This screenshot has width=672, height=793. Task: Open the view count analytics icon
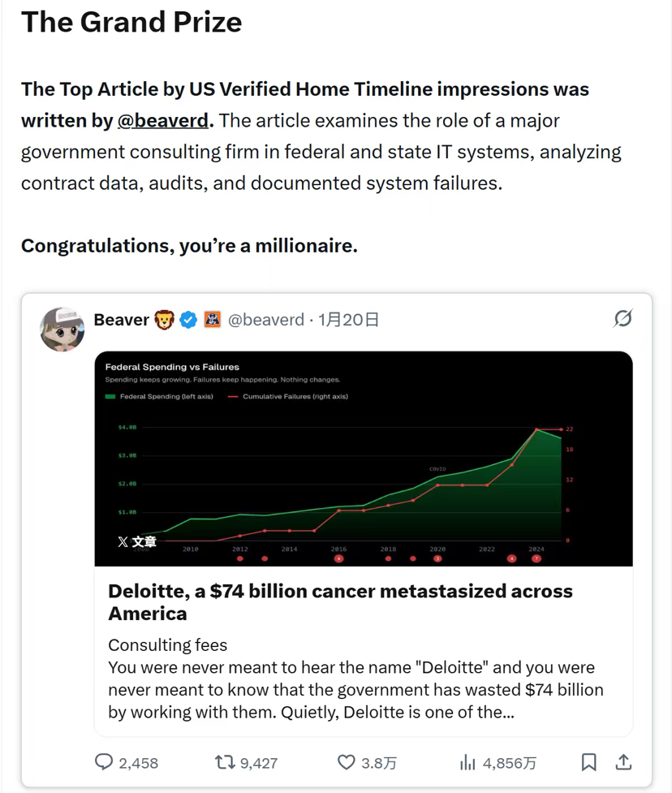(x=467, y=762)
